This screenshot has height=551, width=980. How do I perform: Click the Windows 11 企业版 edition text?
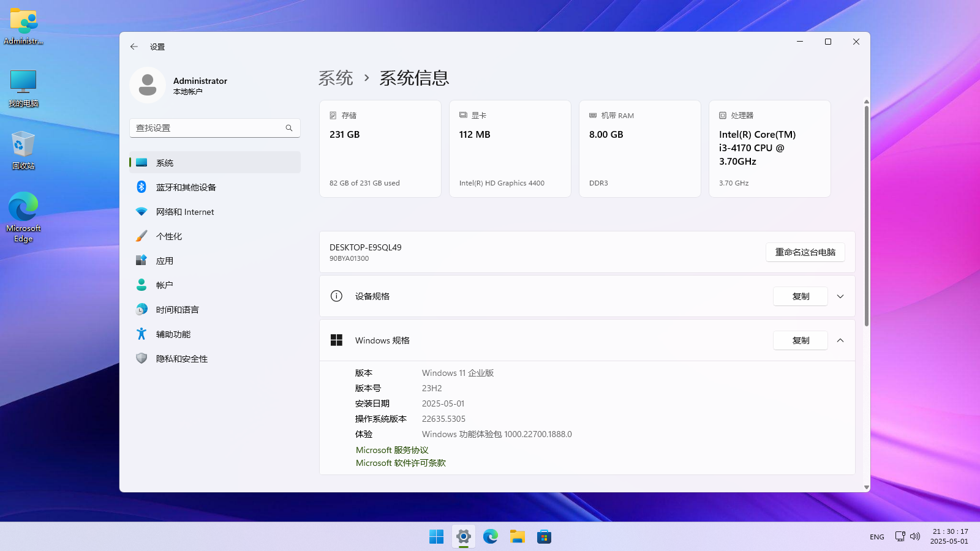tap(458, 373)
